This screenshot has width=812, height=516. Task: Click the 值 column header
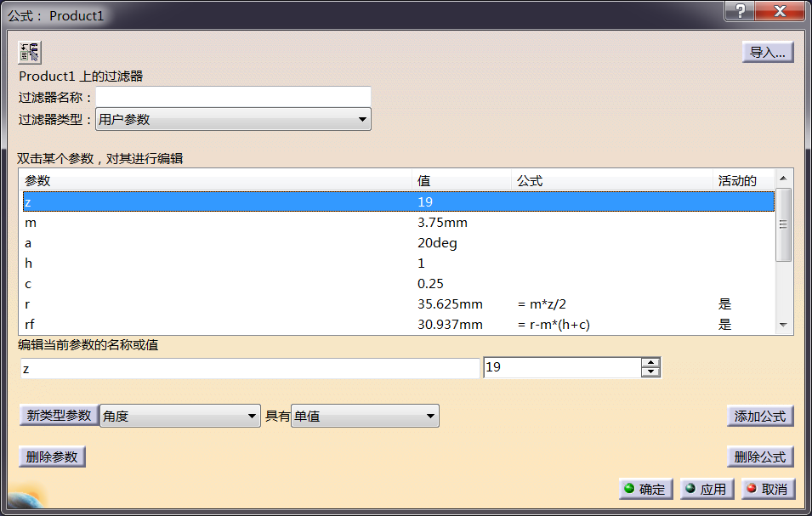click(463, 180)
